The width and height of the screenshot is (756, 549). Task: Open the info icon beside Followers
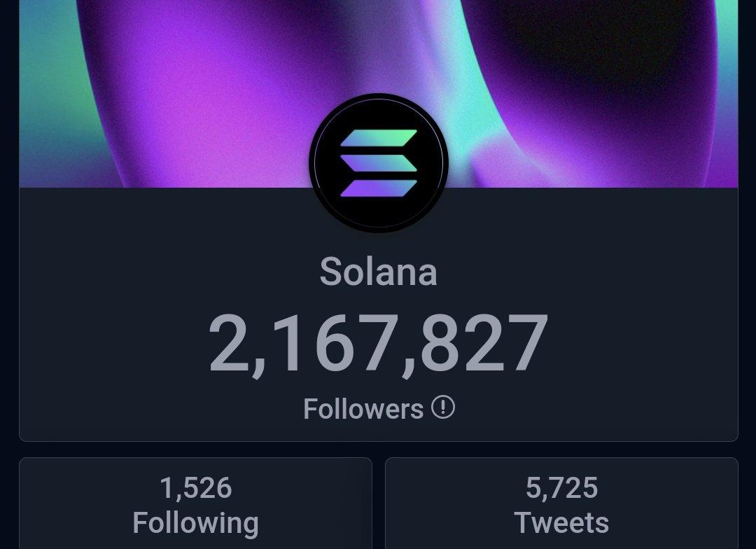coord(442,407)
